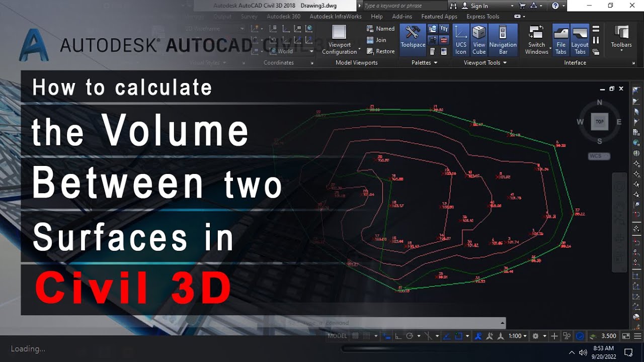The height and width of the screenshot is (362, 644).
Task: Click the TOP face of the ViewCube
Action: tap(600, 122)
